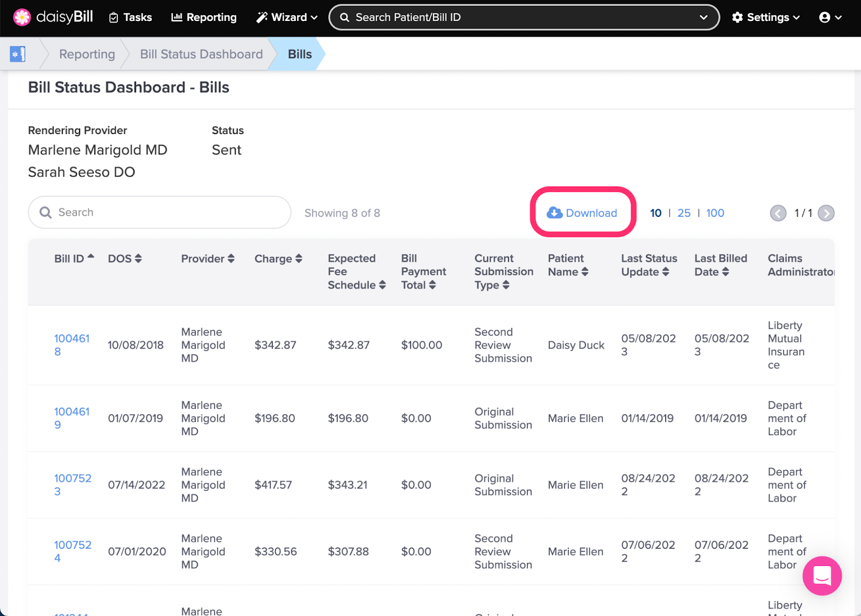Click the $417.57 charge cell

pyautogui.click(x=273, y=485)
